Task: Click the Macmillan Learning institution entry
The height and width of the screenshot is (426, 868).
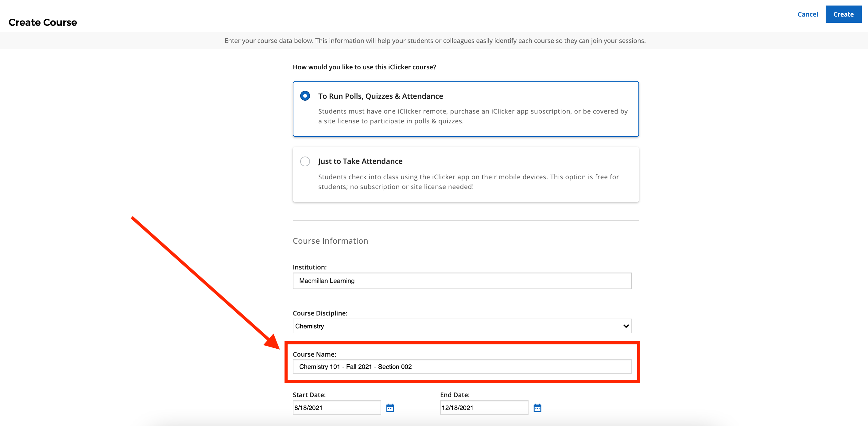Action: click(x=462, y=281)
